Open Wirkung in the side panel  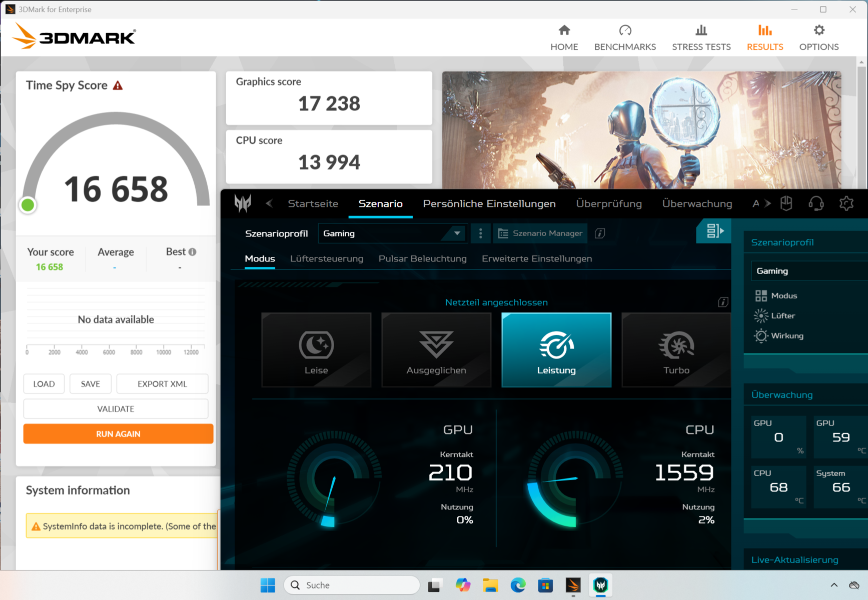tap(779, 335)
